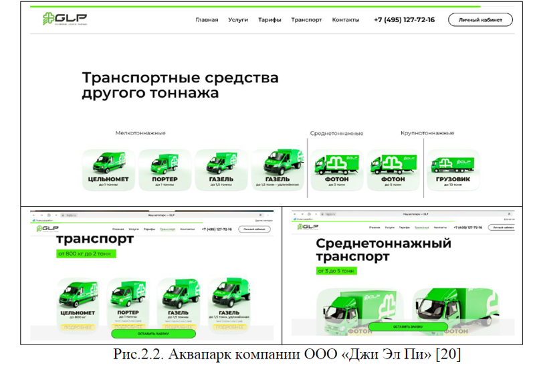Select the Грузовик до 10 тонн card

(453, 169)
